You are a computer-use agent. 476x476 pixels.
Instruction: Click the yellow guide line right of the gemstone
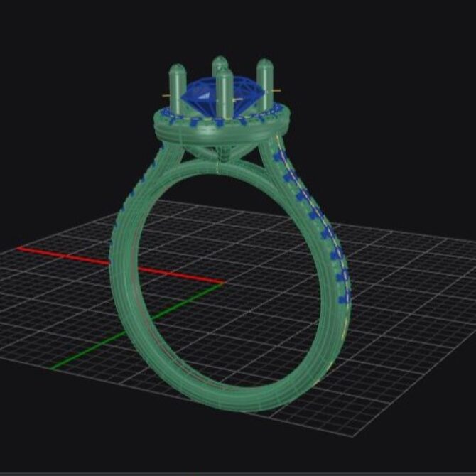[x=277, y=91]
